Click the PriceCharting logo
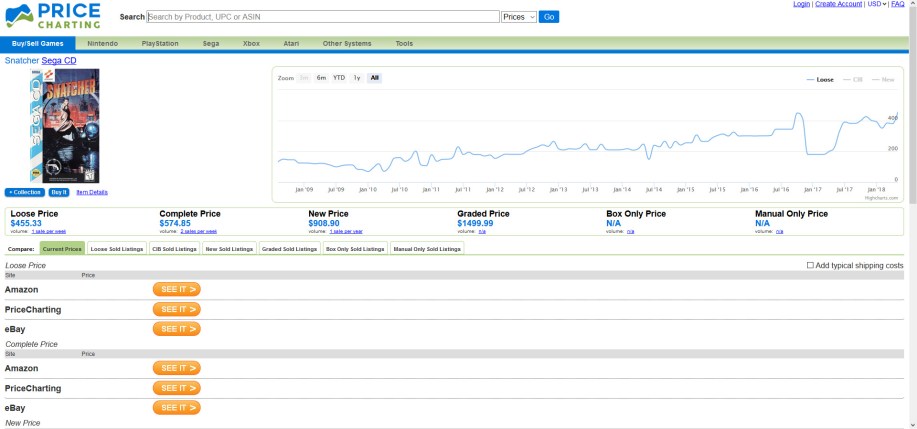Screen dimensions: 917x429 55,16
